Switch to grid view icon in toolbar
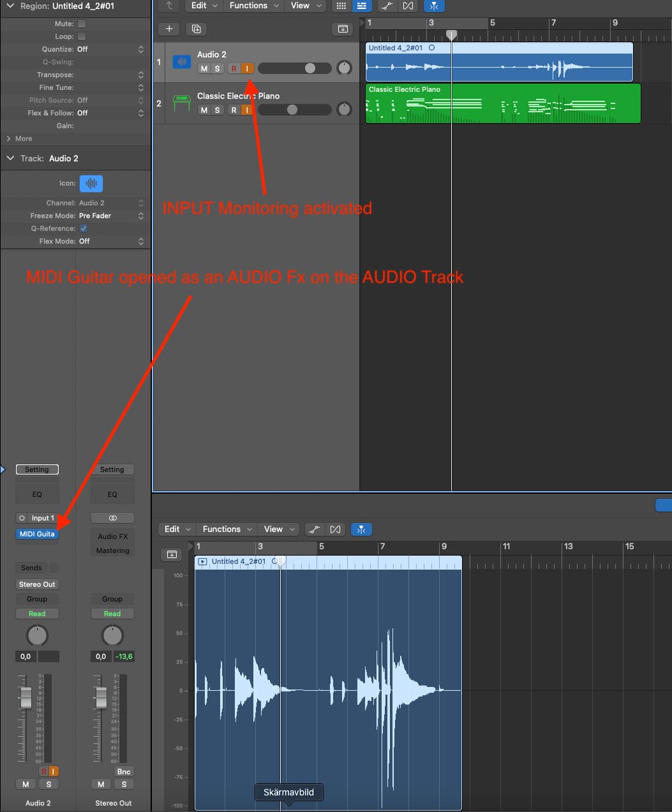 coord(341,6)
